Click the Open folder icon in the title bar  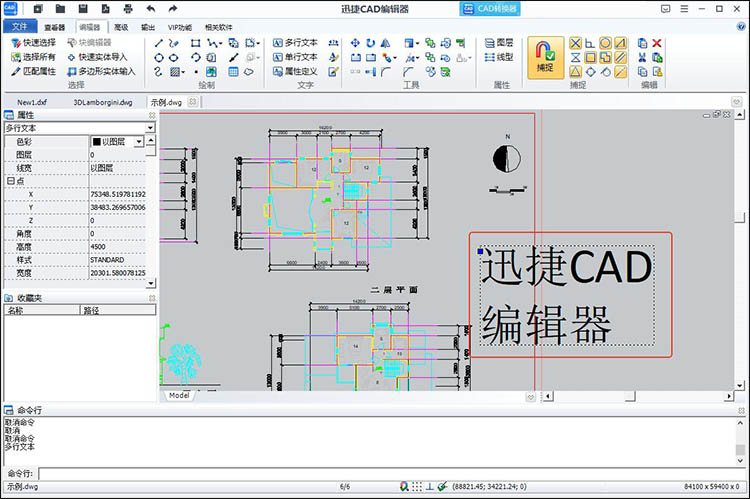60,9
